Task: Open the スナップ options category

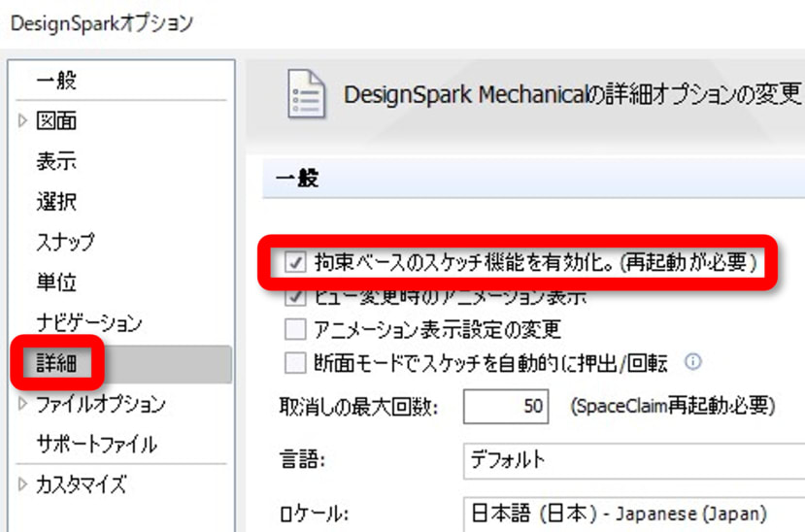Action: (x=66, y=242)
